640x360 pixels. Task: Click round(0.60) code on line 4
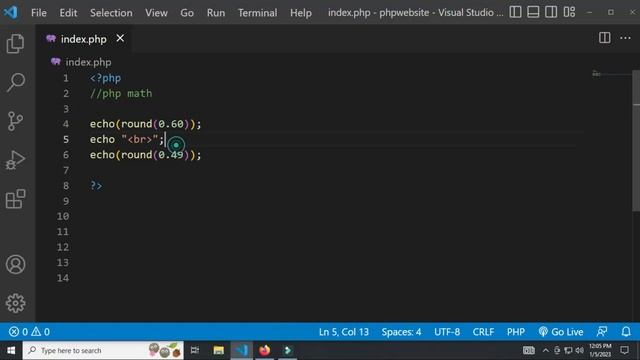click(155, 124)
